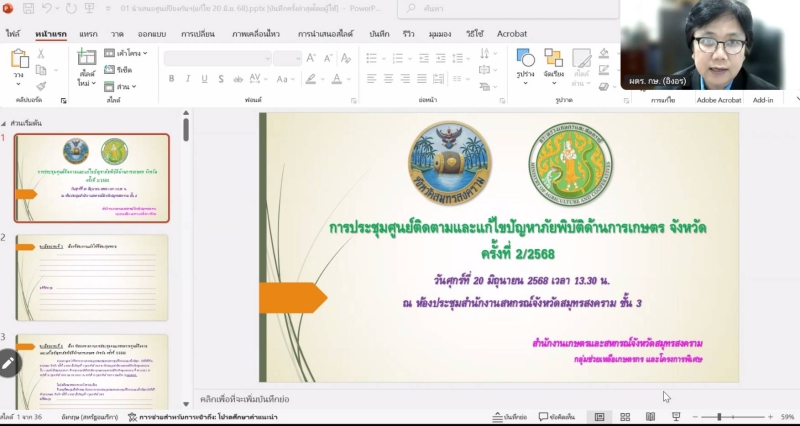Open Shapes gallery in the ribbon
Viewport: 800px width, 426px height.
pyautogui.click(x=525, y=62)
